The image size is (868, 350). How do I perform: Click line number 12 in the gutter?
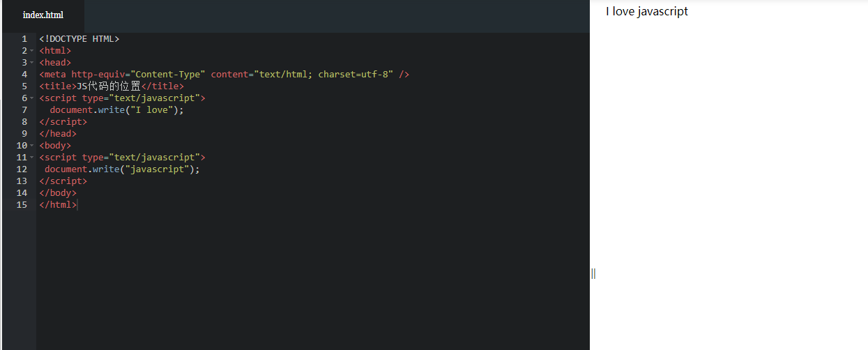(22, 169)
